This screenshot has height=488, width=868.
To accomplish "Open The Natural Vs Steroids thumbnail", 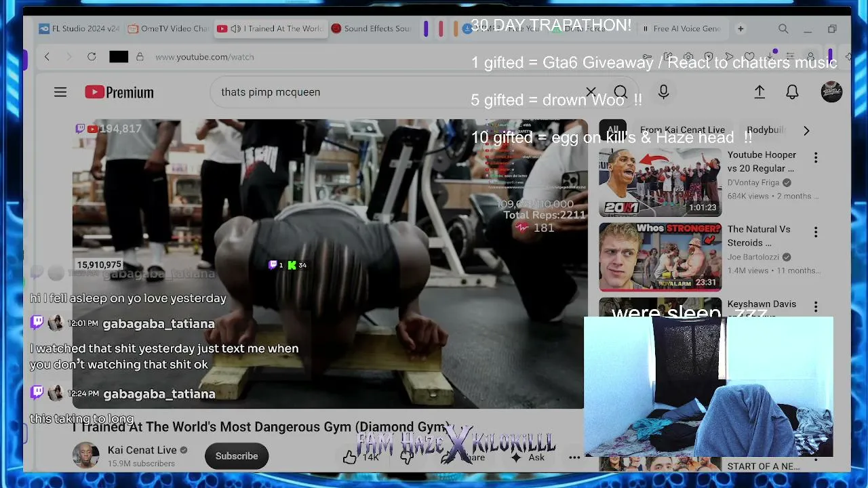I will (660, 257).
